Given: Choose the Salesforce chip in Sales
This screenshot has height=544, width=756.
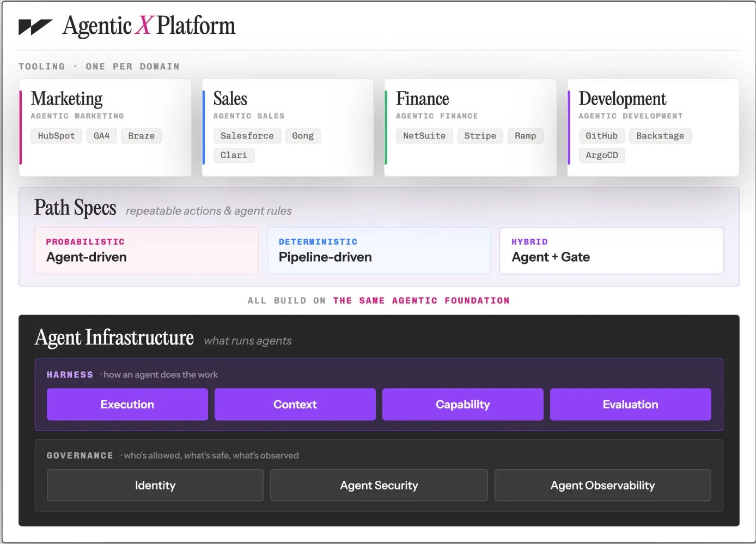Looking at the screenshot, I should (x=247, y=136).
